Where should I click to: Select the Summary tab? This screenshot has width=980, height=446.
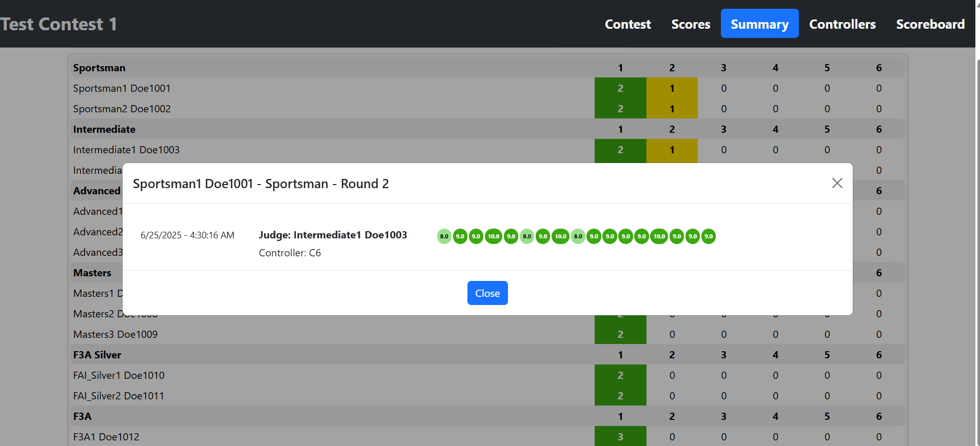point(759,24)
